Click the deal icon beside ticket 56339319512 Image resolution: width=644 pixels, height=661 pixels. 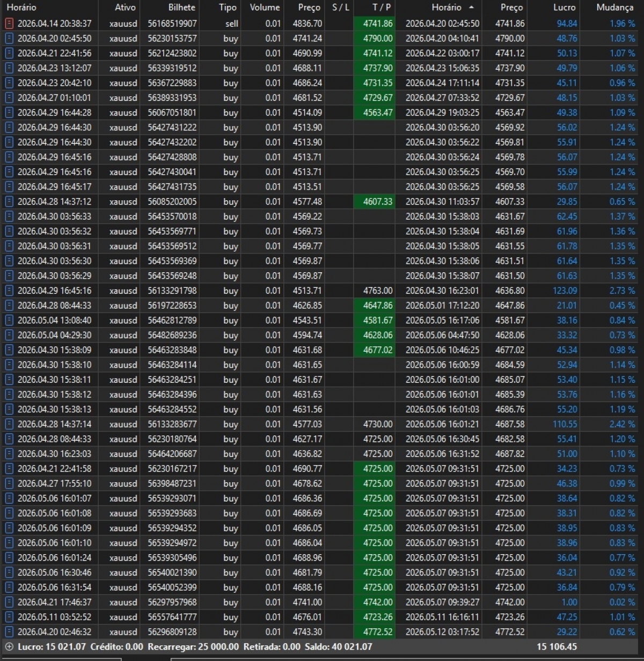(x=9, y=68)
